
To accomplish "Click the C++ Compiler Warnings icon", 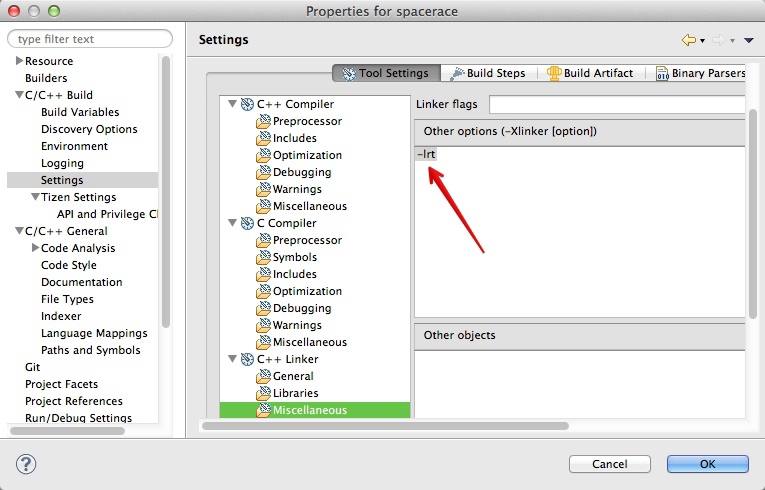I will [x=263, y=189].
